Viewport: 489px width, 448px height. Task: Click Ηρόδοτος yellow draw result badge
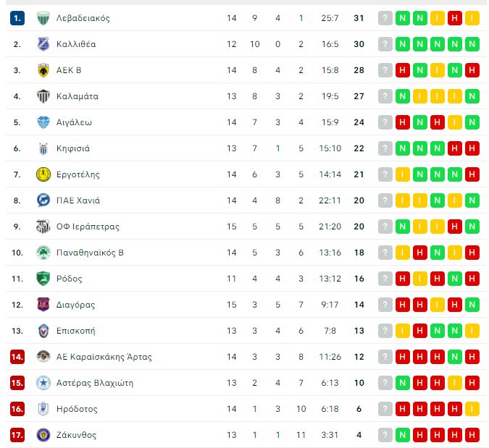click(x=472, y=409)
